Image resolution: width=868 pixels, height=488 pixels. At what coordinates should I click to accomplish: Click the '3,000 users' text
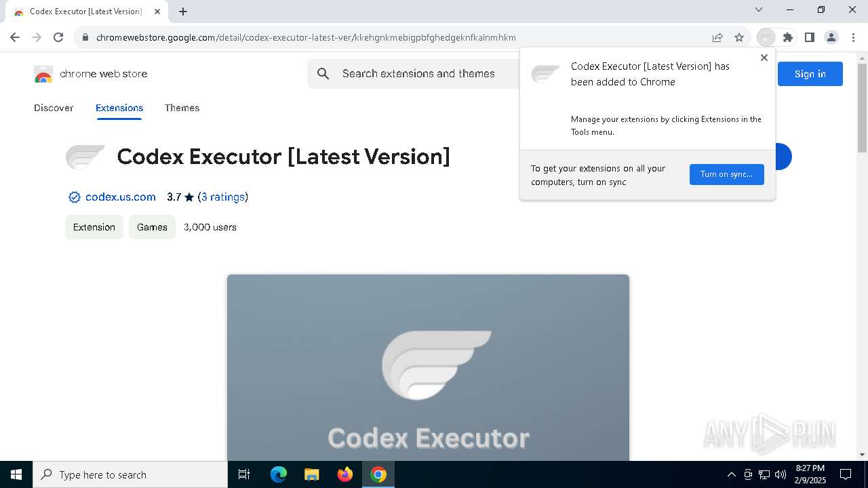click(210, 227)
